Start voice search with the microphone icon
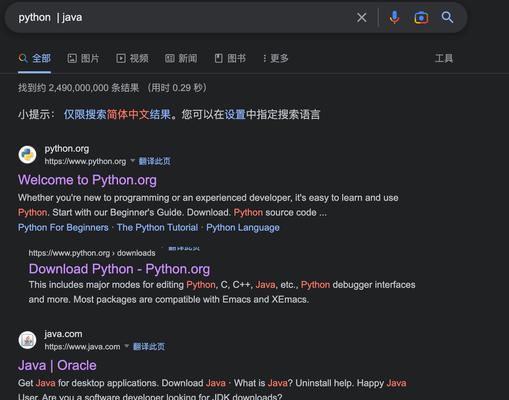Viewport: 509px width, 400px height. point(394,17)
